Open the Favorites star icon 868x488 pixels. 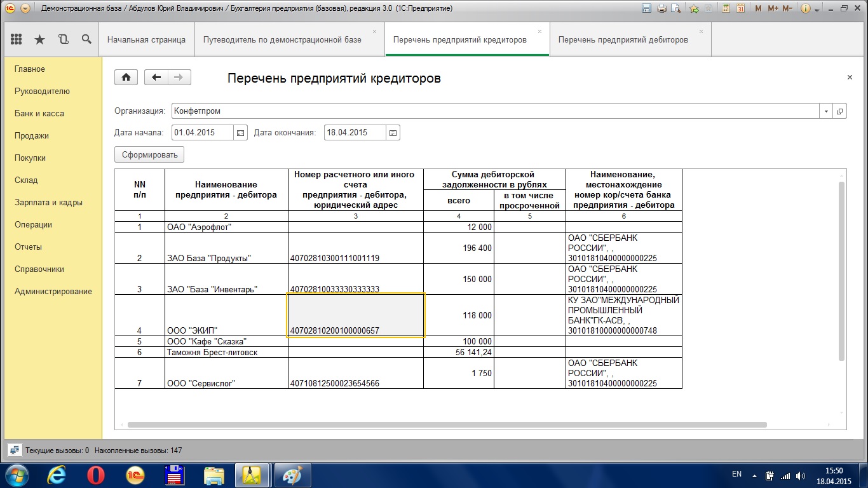(x=39, y=39)
